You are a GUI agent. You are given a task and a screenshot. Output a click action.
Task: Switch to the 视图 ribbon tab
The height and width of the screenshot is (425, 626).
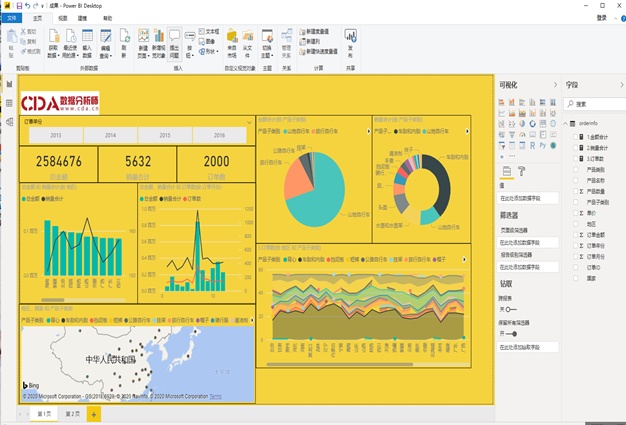(x=63, y=18)
